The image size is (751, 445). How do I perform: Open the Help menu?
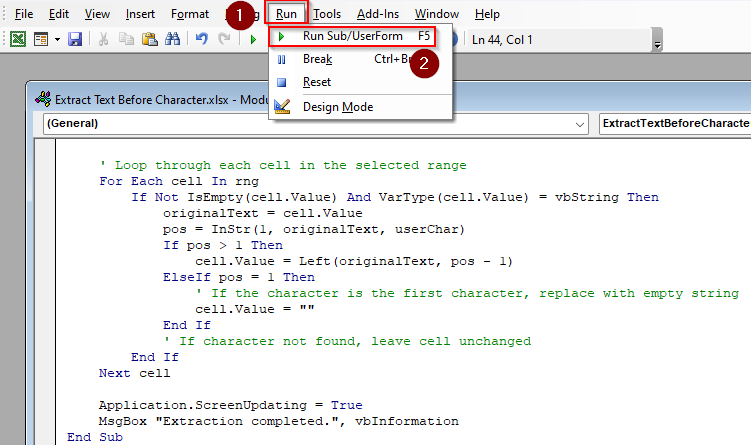point(487,14)
